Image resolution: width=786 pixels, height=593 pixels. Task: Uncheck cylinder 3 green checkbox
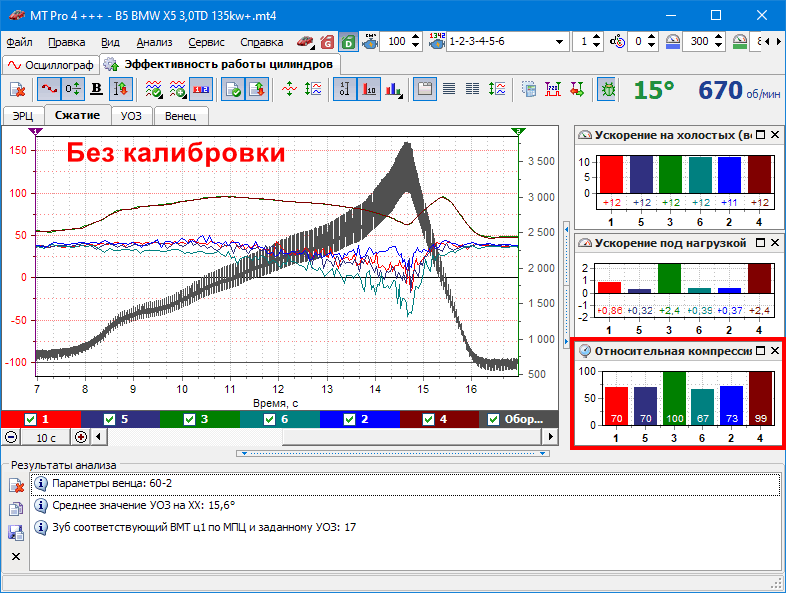189,419
